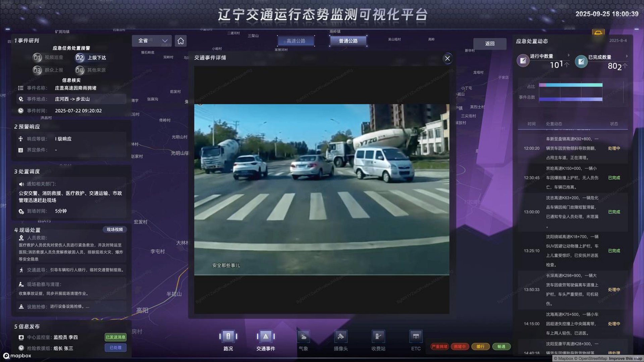
Task: Toggle the 收费站 layer icon
Action: (x=378, y=336)
